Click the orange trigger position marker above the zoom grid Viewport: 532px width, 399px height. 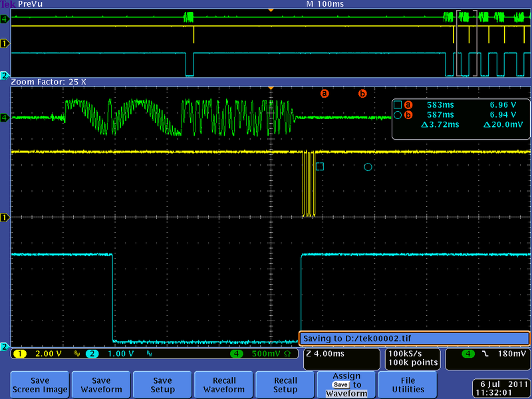click(x=270, y=87)
